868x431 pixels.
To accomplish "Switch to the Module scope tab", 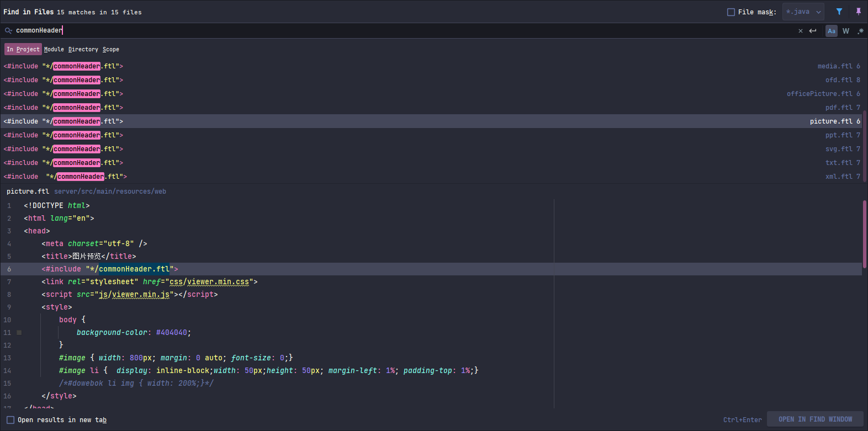I will [54, 49].
